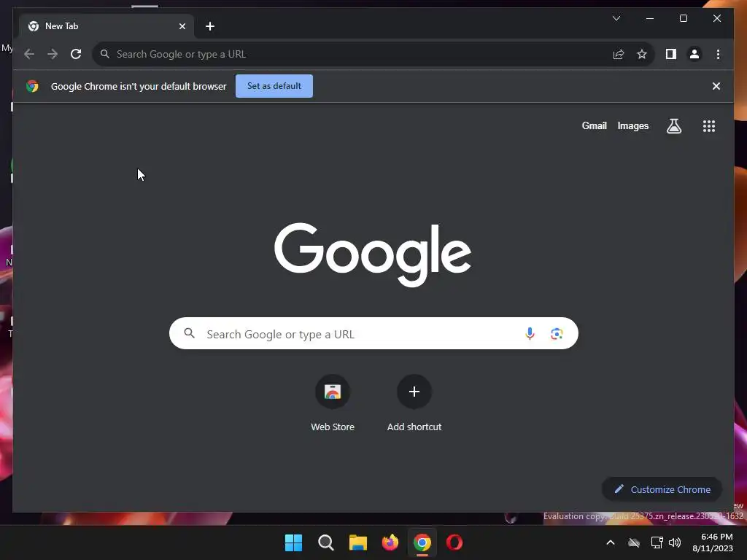This screenshot has width=747, height=560.
Task: Open the Web Store shortcut
Action: [333, 403]
